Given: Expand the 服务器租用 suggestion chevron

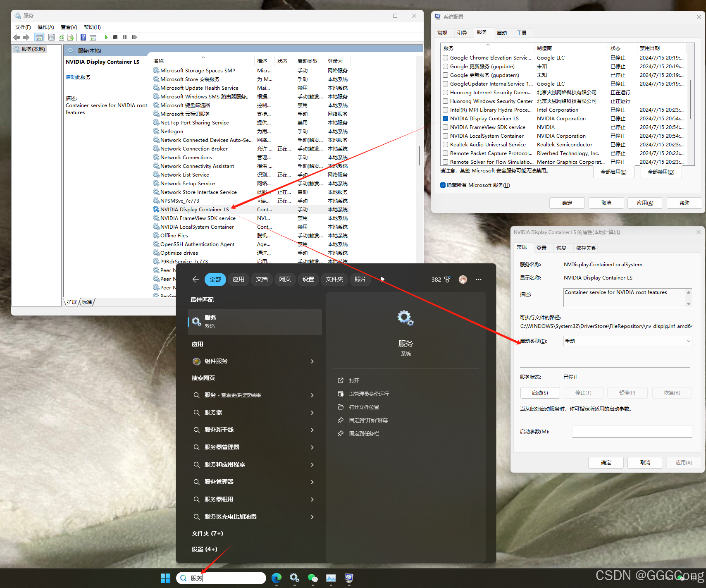Looking at the screenshot, I should 312,500.
